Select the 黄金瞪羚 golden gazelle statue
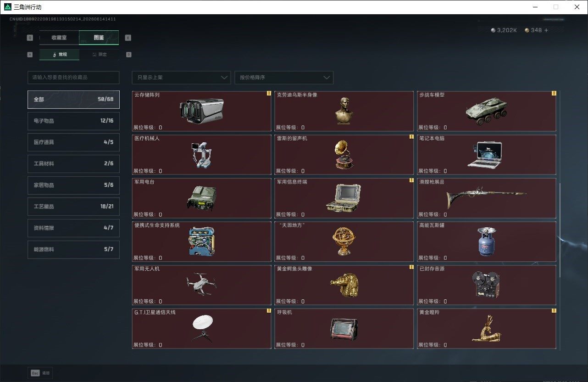This screenshot has width=588, height=382. (x=487, y=329)
